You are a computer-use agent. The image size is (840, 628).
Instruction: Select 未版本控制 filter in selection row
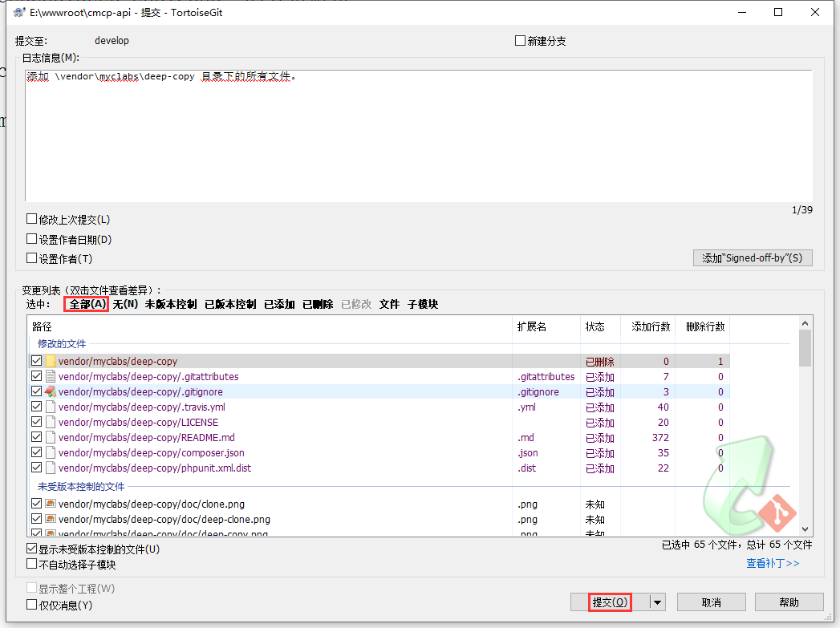(x=170, y=304)
